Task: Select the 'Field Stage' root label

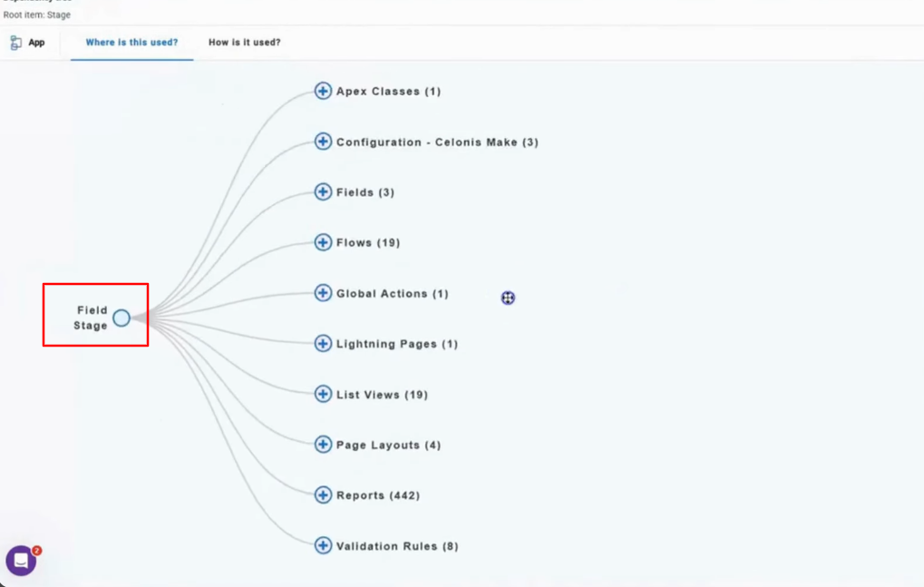Action: (91, 318)
